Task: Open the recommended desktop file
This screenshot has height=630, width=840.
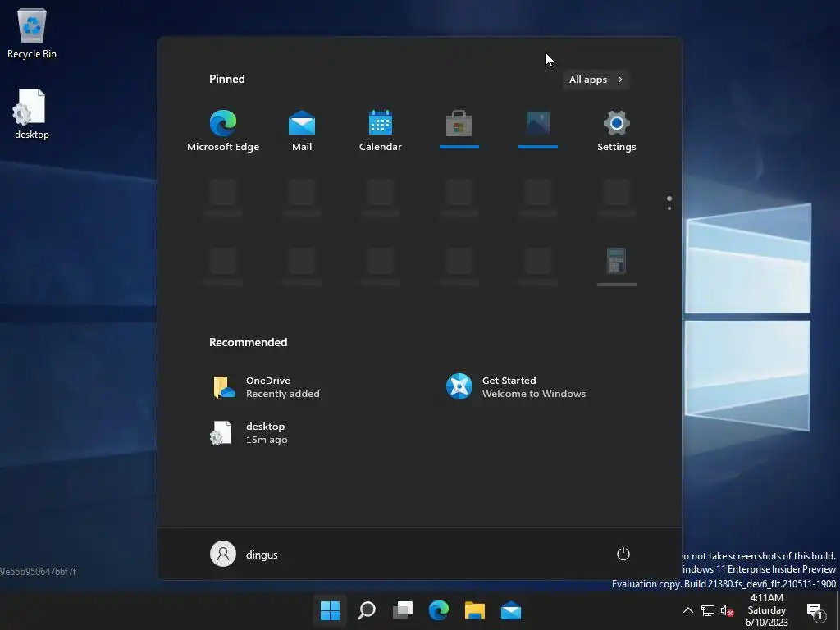Action: (x=249, y=433)
